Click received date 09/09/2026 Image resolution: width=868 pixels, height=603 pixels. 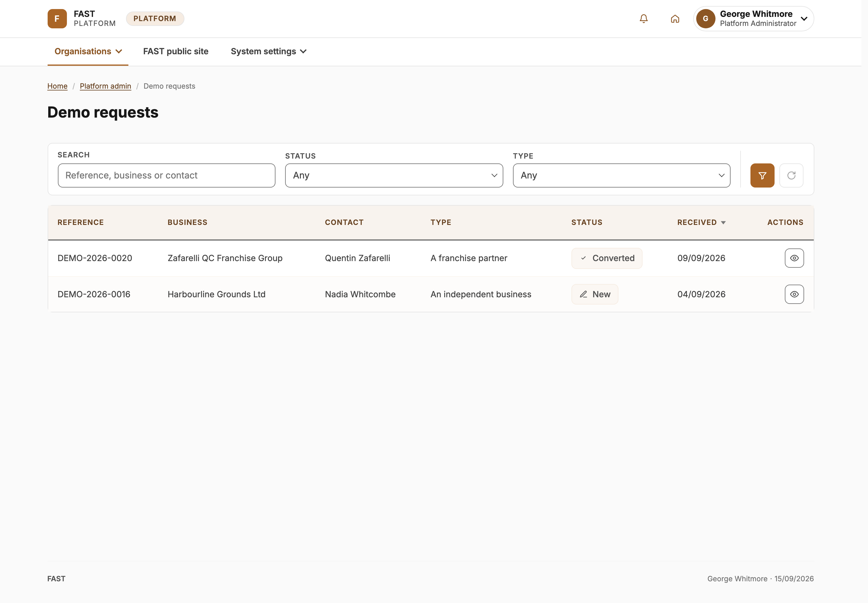tap(701, 258)
